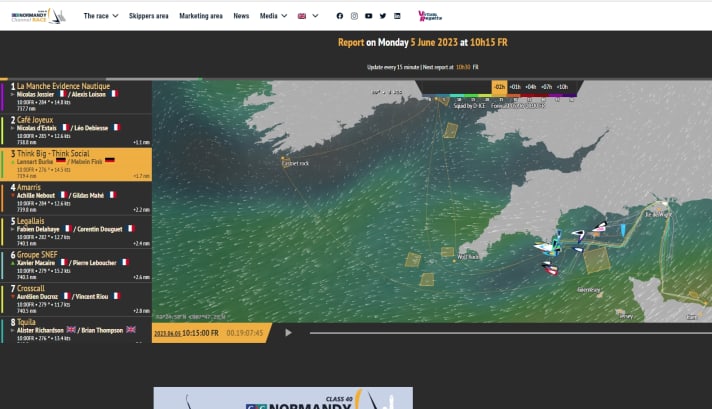Expand the Media dropdown menu
This screenshot has width=712, height=409.
pos(273,16)
